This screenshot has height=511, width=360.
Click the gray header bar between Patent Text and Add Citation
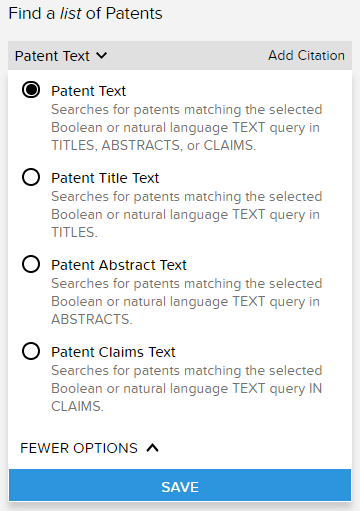[x=188, y=55]
